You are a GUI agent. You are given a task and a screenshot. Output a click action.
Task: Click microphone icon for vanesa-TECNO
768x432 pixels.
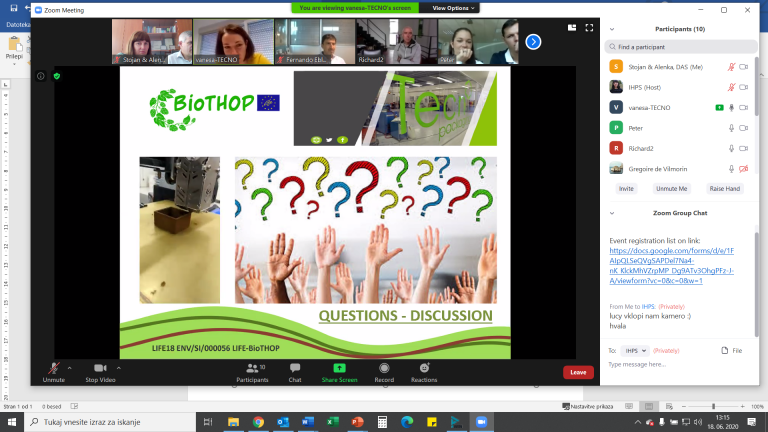click(x=731, y=108)
